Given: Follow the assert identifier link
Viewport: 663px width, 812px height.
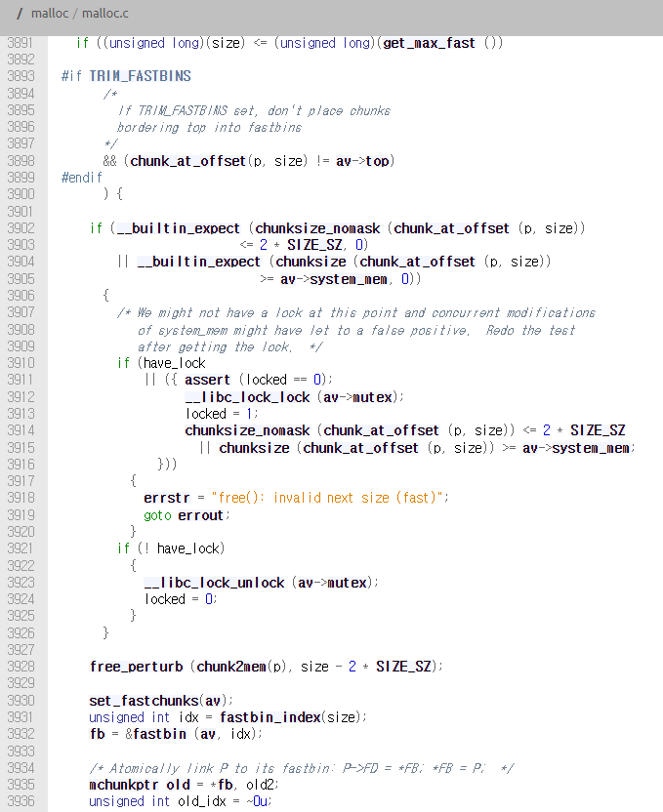Looking at the screenshot, I should coord(207,380).
